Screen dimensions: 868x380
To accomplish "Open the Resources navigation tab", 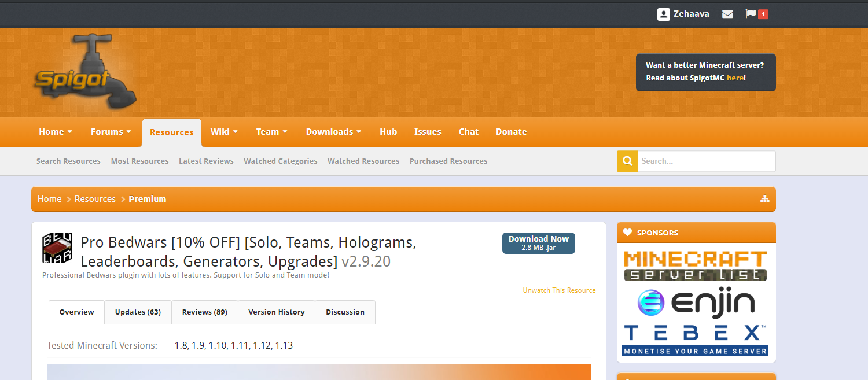I will pyautogui.click(x=172, y=132).
